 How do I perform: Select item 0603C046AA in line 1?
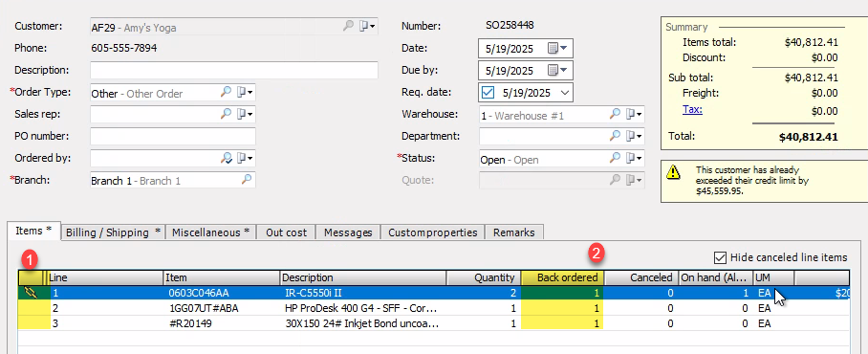pyautogui.click(x=198, y=293)
